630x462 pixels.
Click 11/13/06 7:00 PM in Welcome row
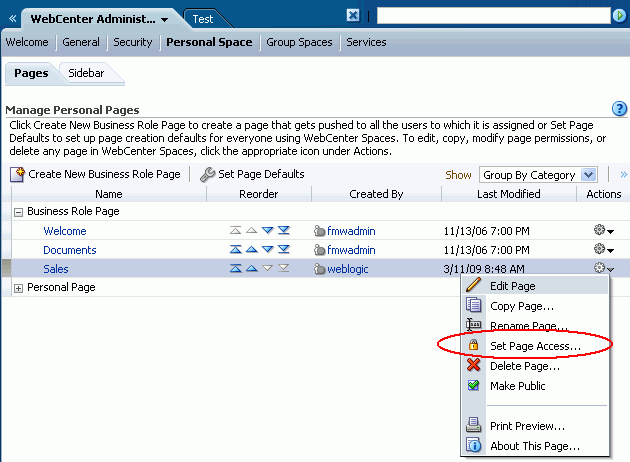click(x=487, y=231)
